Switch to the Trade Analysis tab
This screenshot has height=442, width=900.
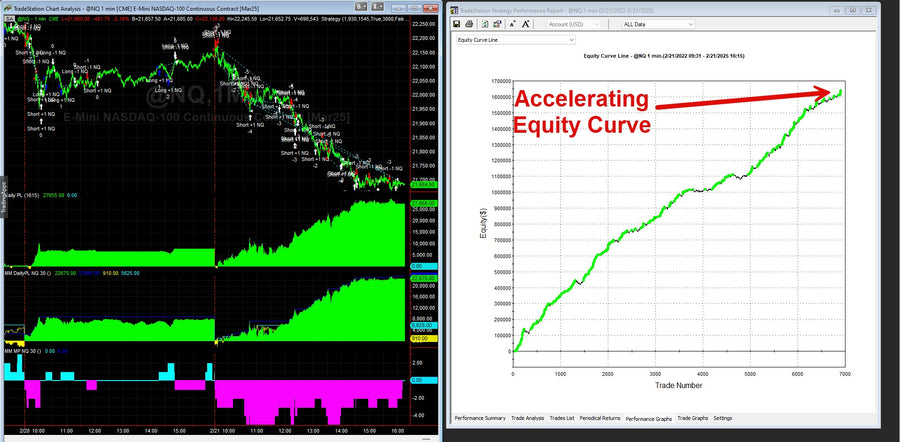point(527,418)
